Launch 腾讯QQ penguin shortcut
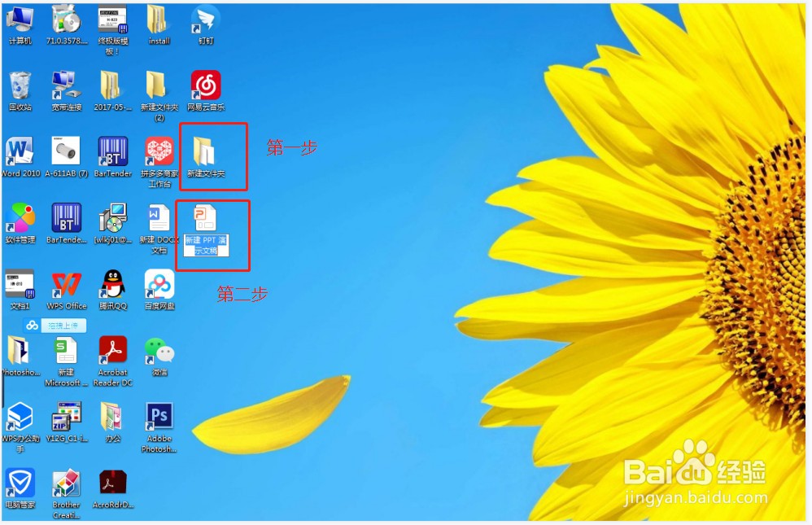 (x=112, y=290)
